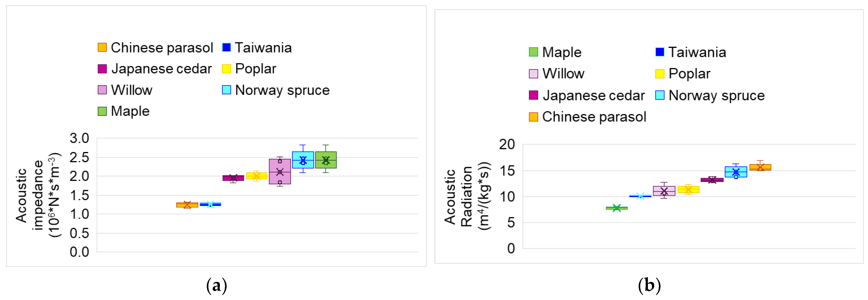
Task: Click the "Norway spruce" legend label in chart (b)
Action: 716,96
